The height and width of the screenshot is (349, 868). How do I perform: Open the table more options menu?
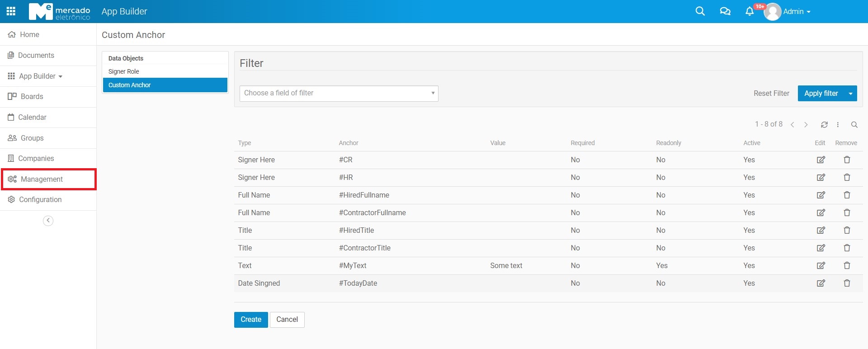point(838,125)
